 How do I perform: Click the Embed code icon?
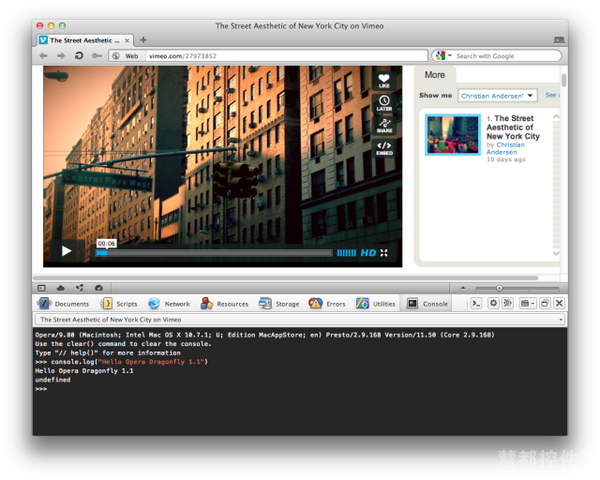tap(384, 148)
